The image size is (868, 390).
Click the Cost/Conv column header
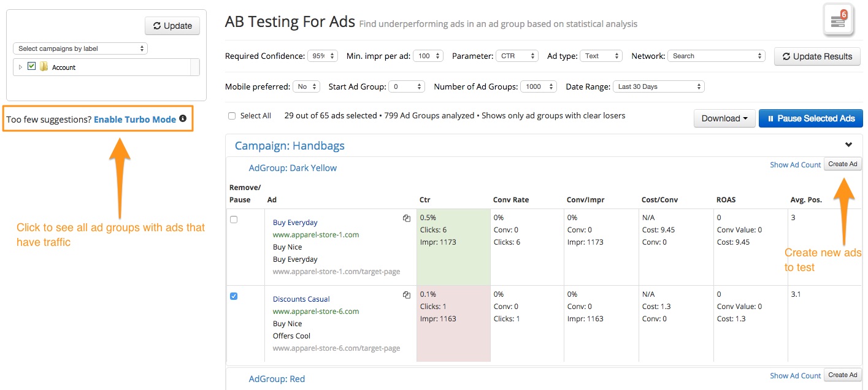pyautogui.click(x=659, y=199)
